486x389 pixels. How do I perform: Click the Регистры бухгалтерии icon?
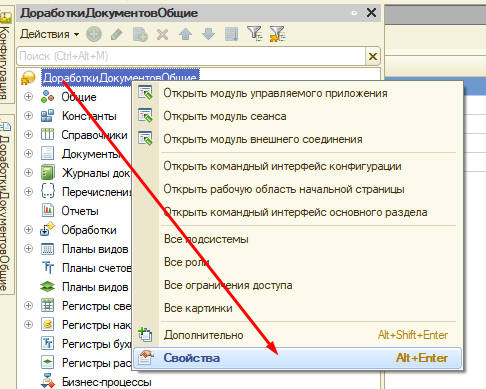pyautogui.click(x=47, y=344)
